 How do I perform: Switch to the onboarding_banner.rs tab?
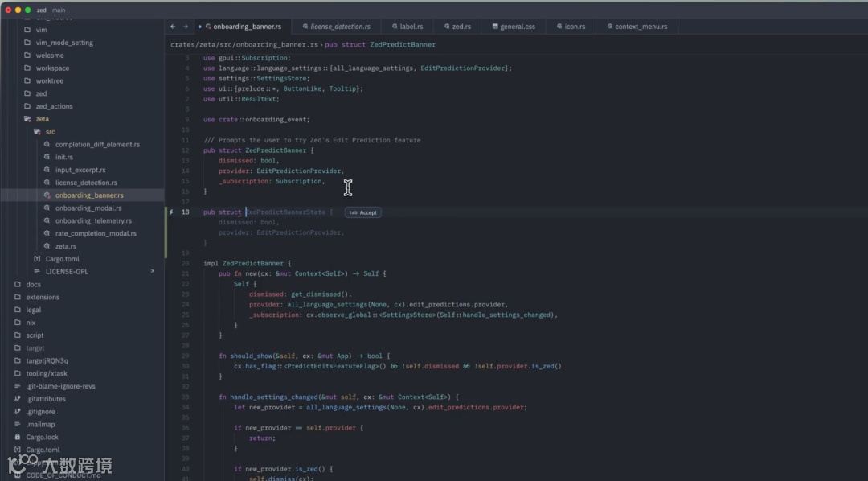coord(243,27)
